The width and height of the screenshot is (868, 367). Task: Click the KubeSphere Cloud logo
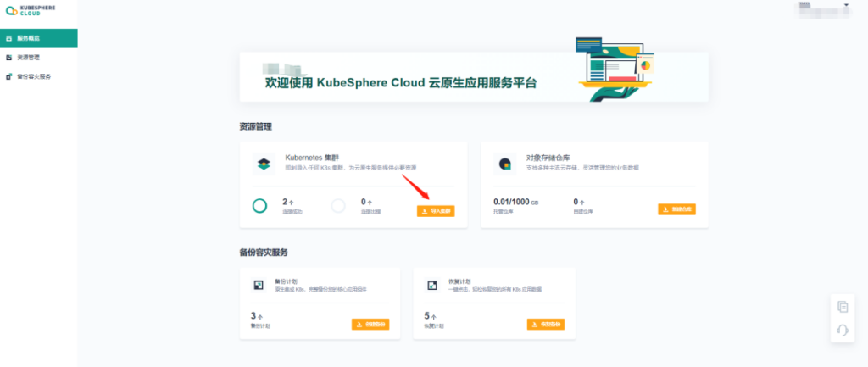31,10
